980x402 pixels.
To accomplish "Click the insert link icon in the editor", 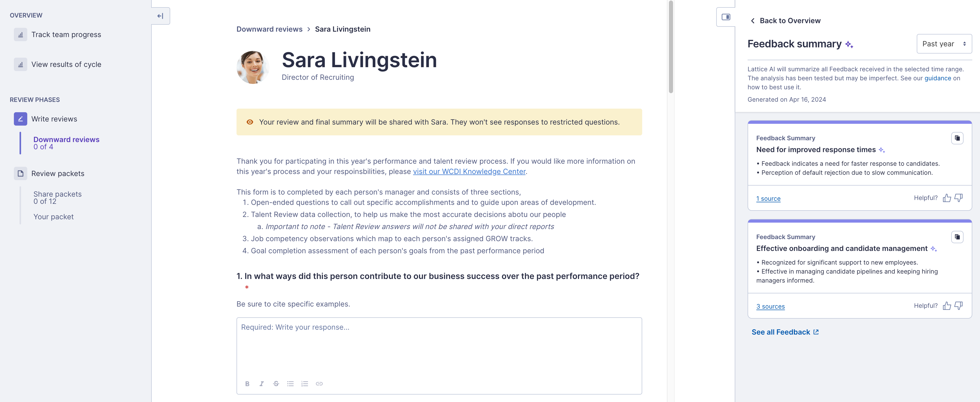I will [319, 384].
